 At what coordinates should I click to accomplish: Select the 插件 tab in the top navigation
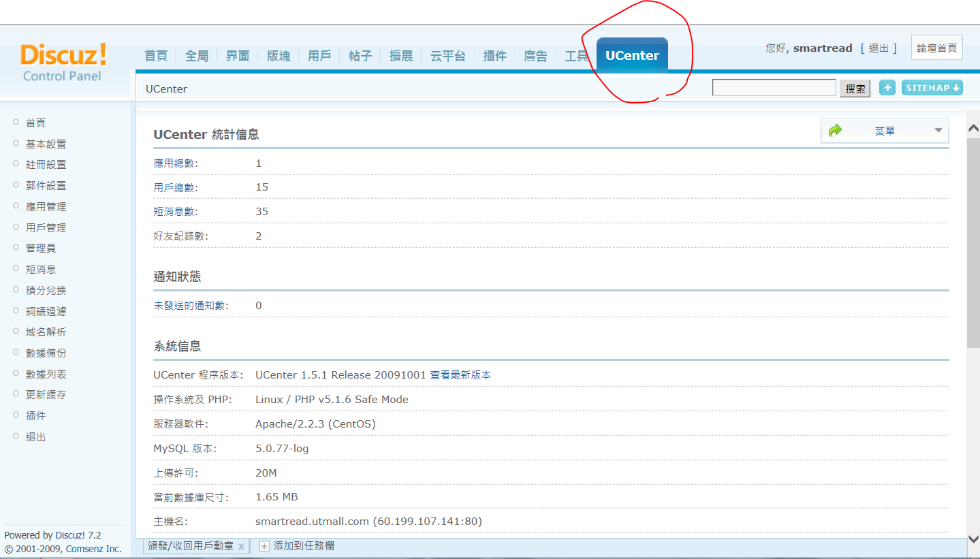(x=494, y=56)
